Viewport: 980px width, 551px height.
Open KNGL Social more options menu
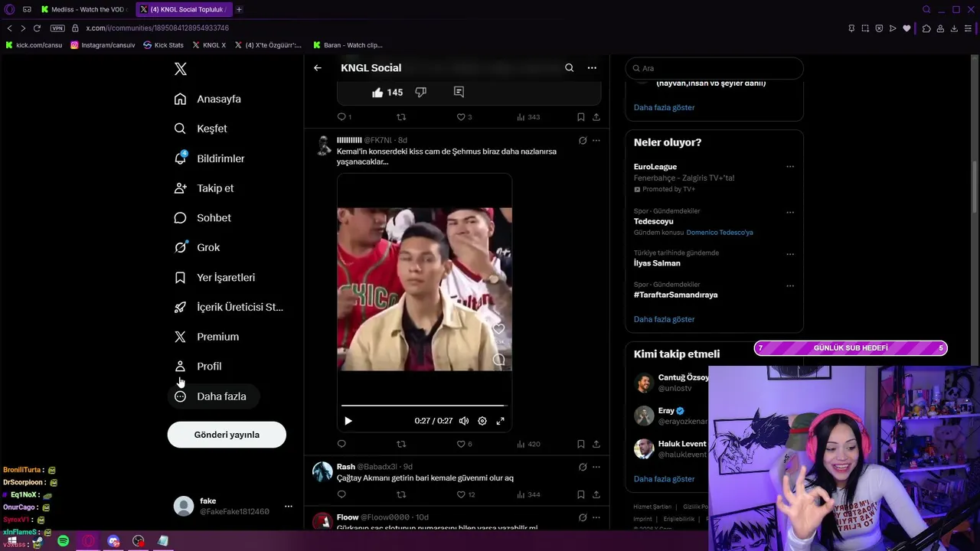coord(592,68)
